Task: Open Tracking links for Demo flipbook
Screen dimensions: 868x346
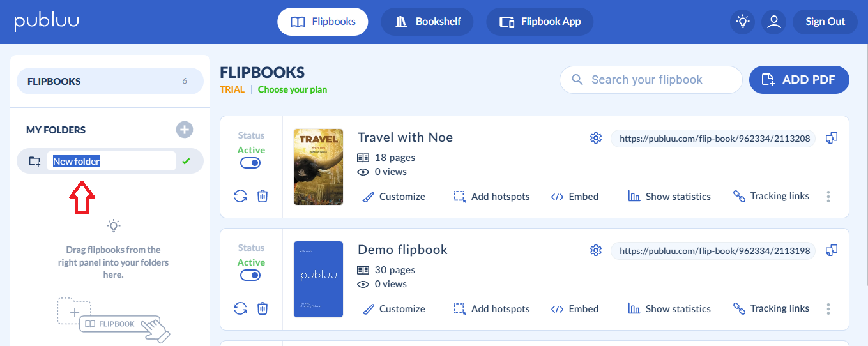Action: click(x=771, y=308)
